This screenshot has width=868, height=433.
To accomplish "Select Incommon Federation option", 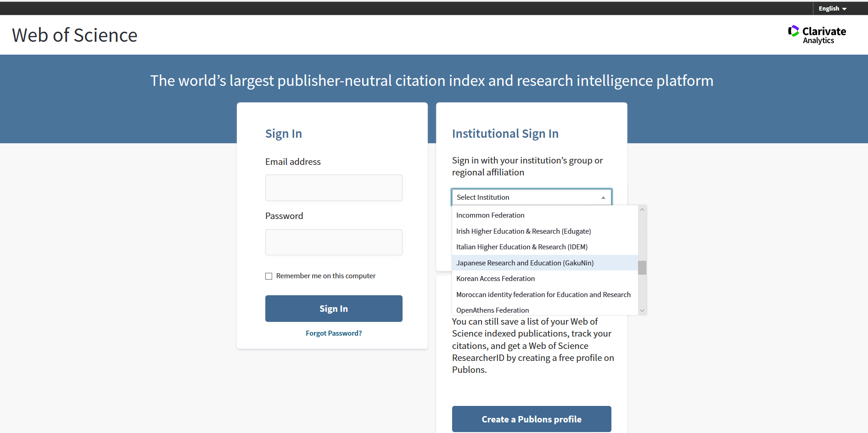I will click(545, 215).
